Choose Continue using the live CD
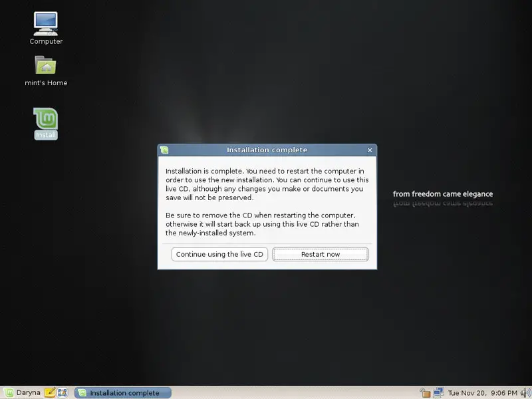Screen dimensions: 532x399 pos(219,254)
